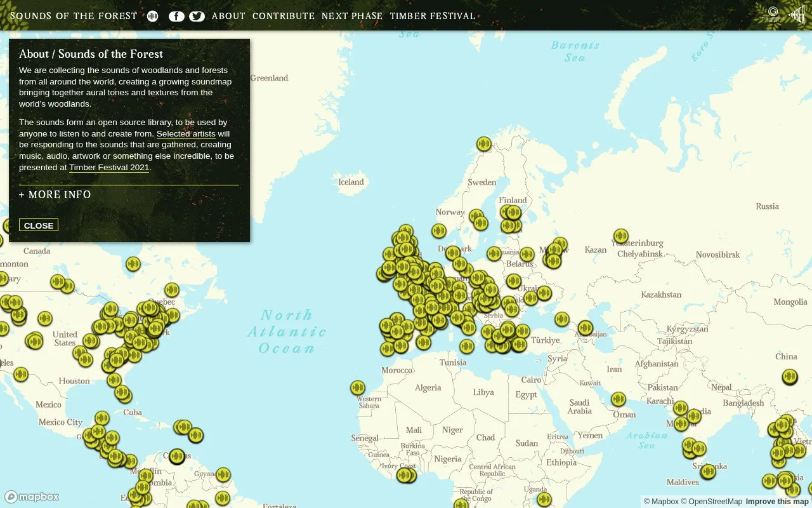The width and height of the screenshot is (812, 508).
Task: Open the sound marker in northern Scandinavia
Action: coord(484,144)
